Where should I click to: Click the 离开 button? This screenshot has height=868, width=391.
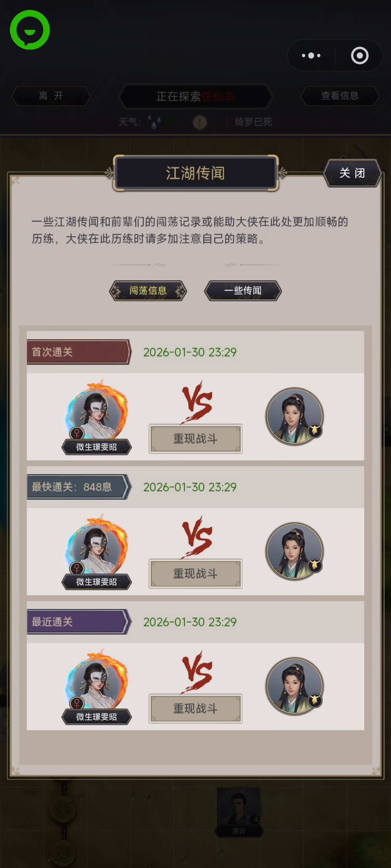coord(51,96)
